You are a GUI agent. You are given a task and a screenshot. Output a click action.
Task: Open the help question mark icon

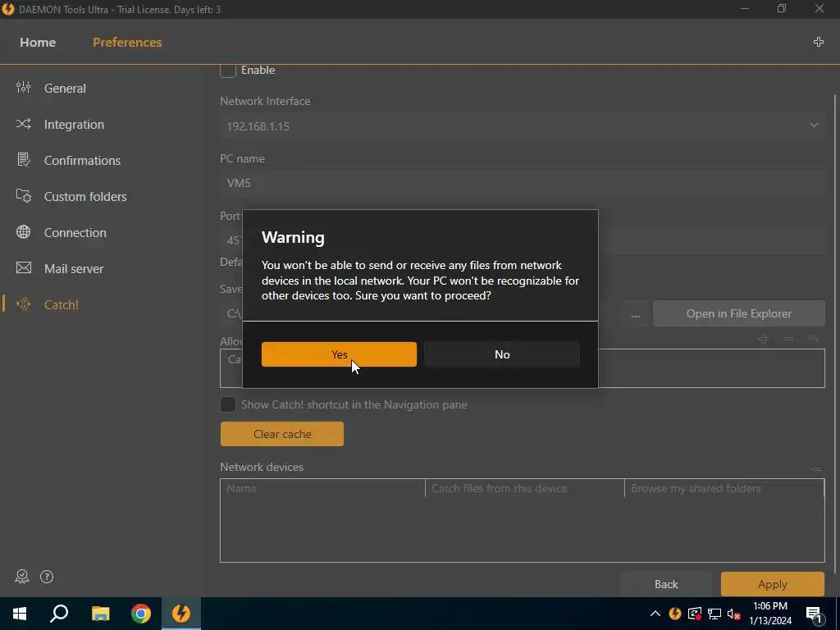(47, 577)
